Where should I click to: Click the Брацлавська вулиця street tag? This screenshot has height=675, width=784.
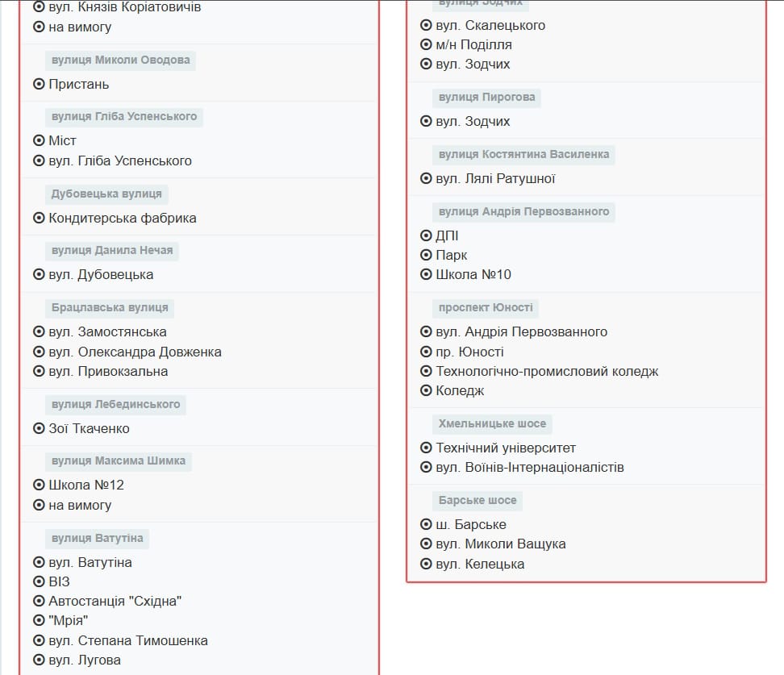click(110, 308)
